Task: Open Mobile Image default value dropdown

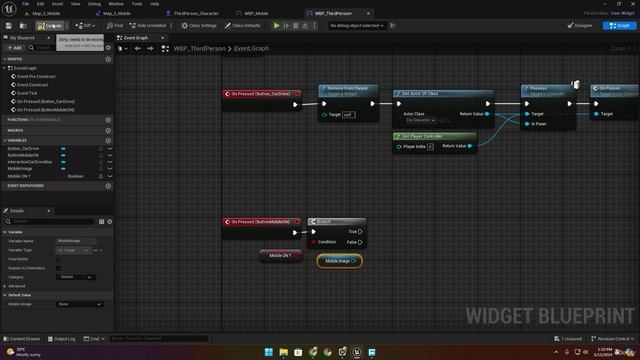Action: (x=79, y=304)
